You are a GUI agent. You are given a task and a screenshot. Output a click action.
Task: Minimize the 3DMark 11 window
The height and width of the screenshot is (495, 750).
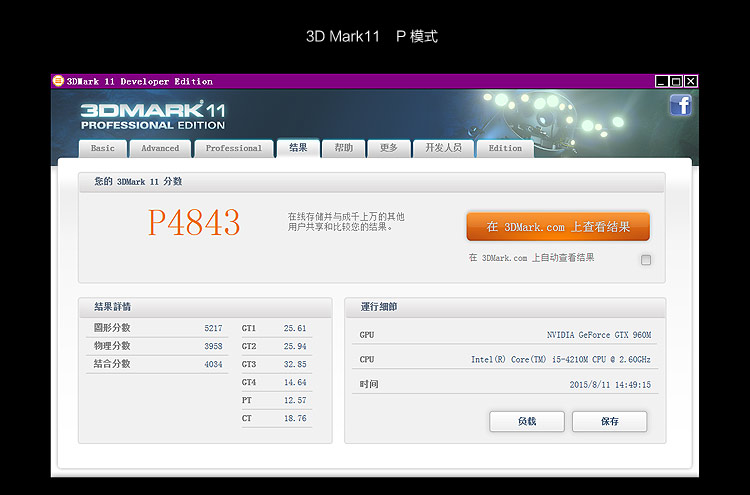pyautogui.click(x=662, y=81)
